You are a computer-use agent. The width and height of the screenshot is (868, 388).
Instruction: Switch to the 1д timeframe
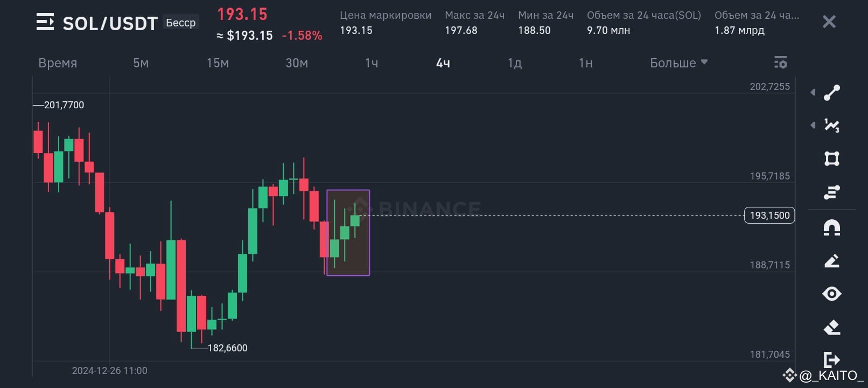[514, 63]
